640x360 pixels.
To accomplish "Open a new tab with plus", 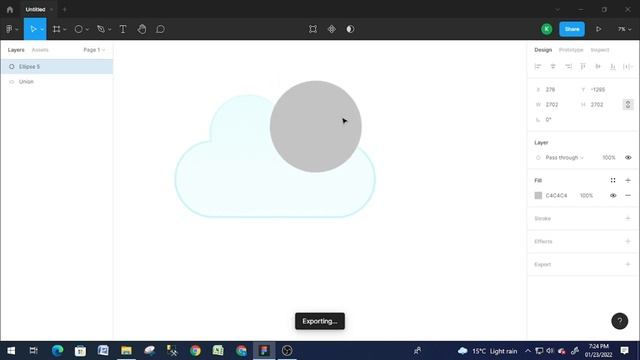I will [x=64, y=9].
